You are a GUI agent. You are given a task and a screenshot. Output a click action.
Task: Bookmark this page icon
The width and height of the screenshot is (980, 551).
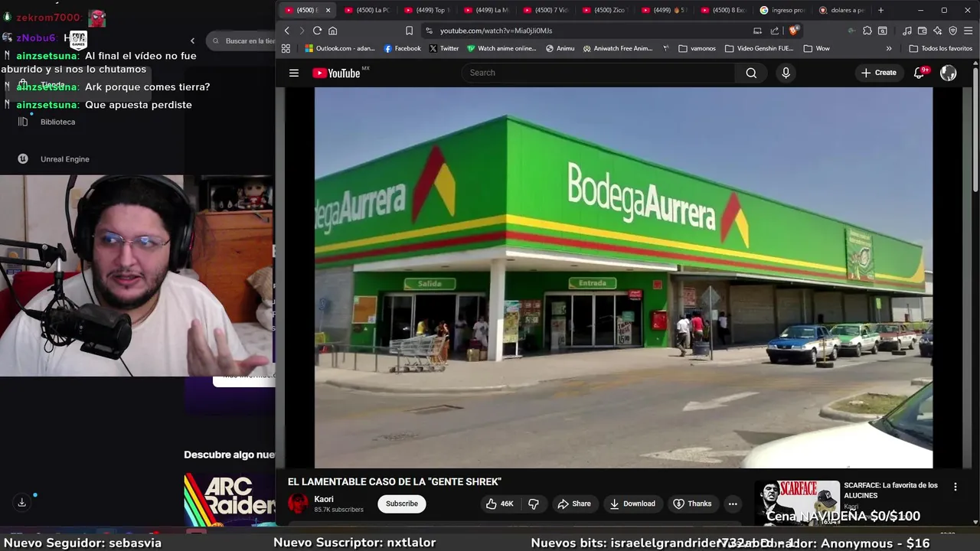409,31
